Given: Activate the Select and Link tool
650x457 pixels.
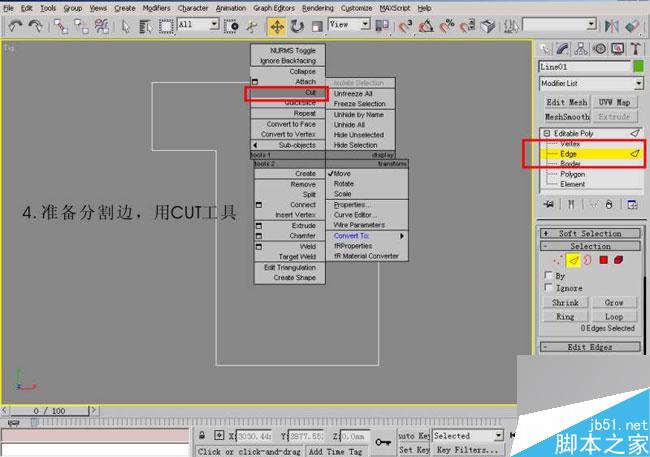Looking at the screenshot, I should pyautogui.click(x=61, y=26).
